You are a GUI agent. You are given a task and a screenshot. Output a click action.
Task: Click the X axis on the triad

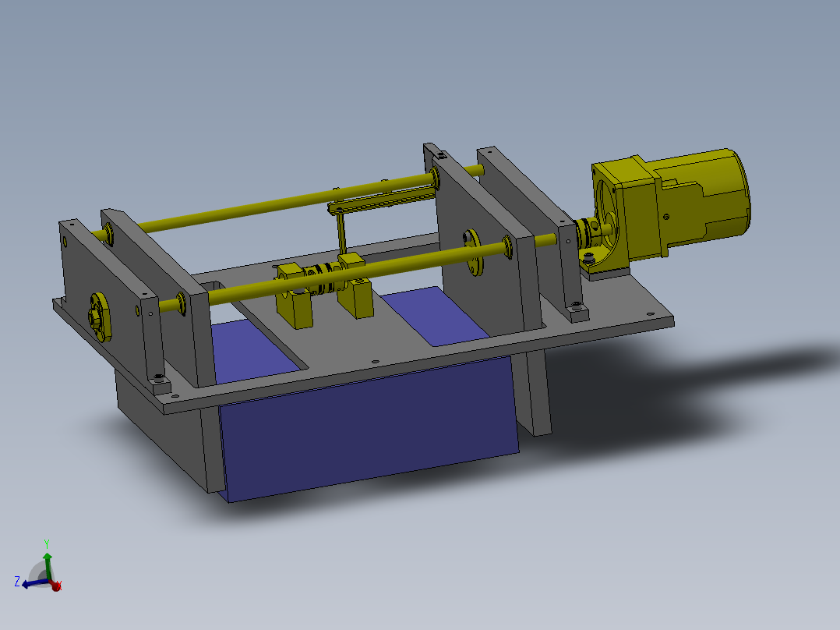click(x=56, y=586)
